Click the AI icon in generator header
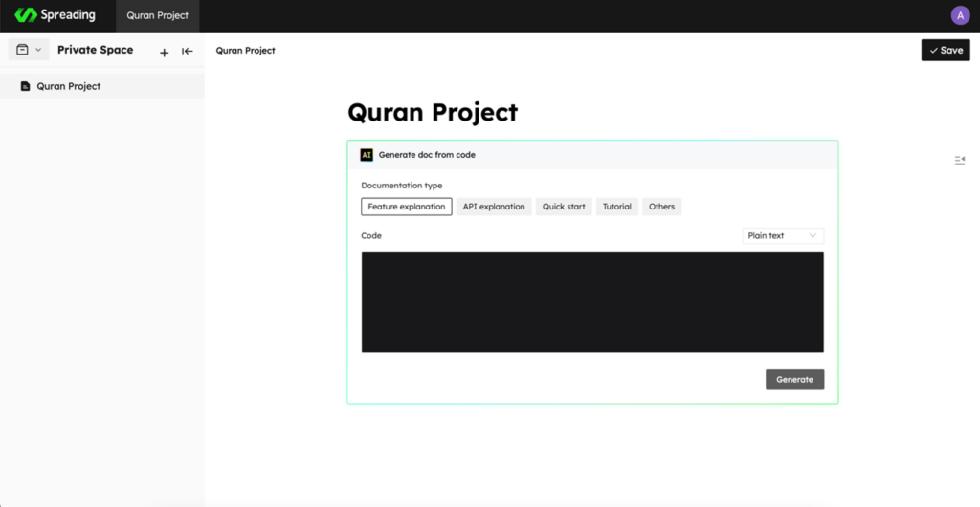Screen dimensions: 980x507 click(x=367, y=155)
